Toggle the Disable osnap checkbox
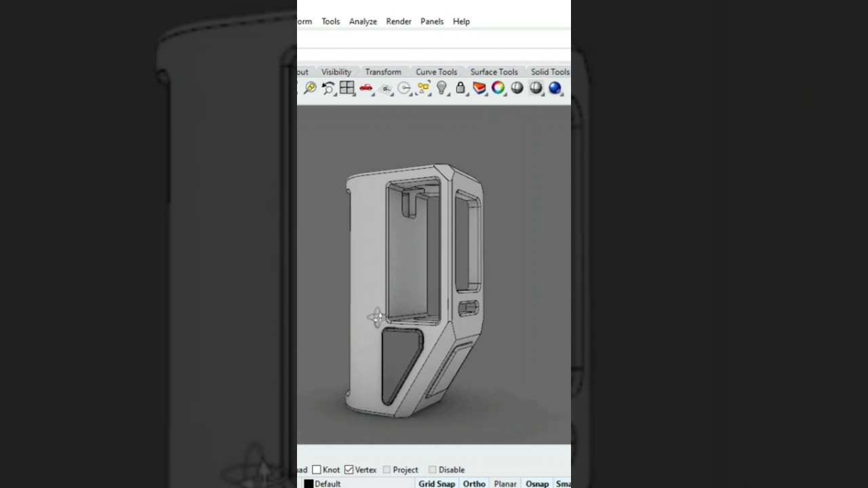Image resolution: width=868 pixels, height=488 pixels. pyautogui.click(x=432, y=470)
